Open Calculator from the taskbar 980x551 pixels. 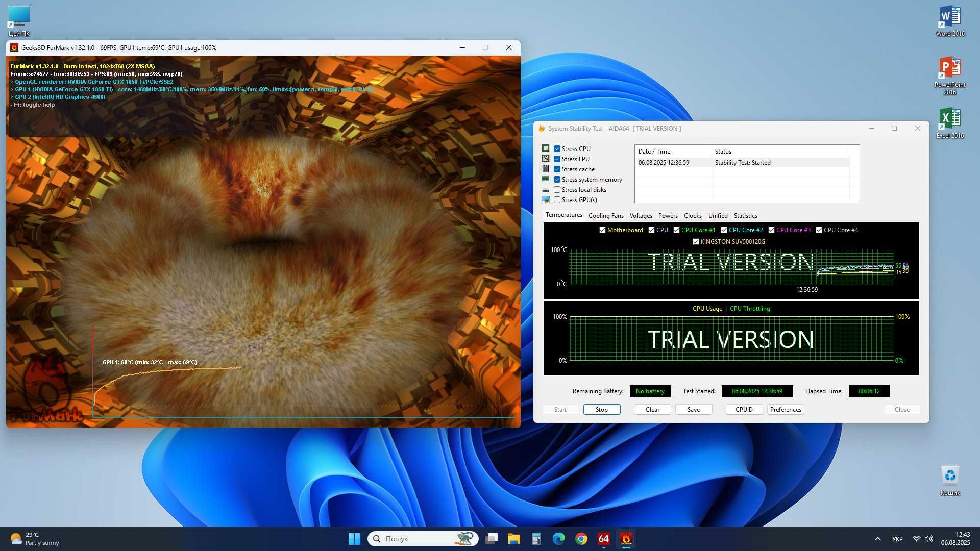[x=536, y=539]
